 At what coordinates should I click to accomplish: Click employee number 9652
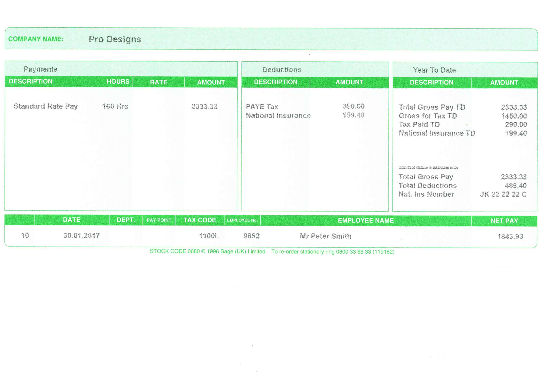click(251, 236)
